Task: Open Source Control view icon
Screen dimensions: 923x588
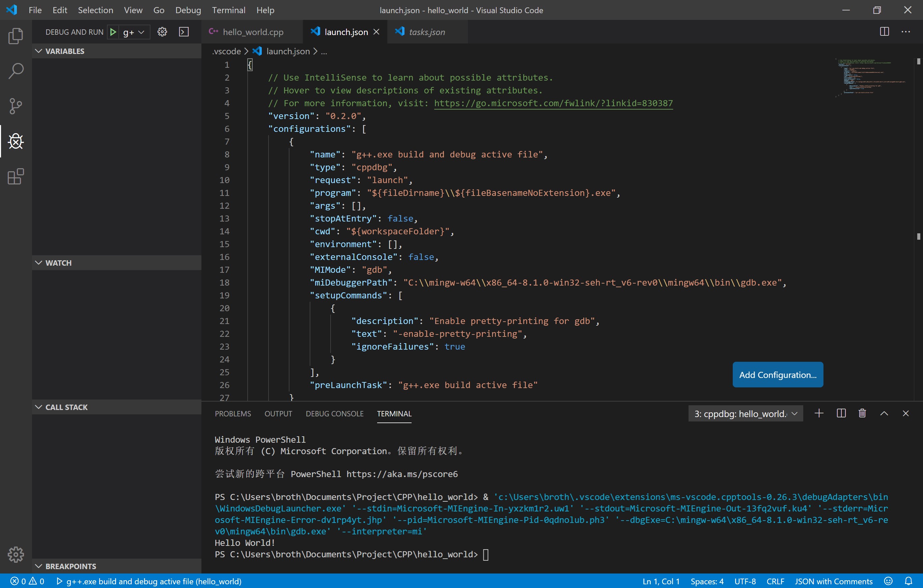Action: coord(16,106)
